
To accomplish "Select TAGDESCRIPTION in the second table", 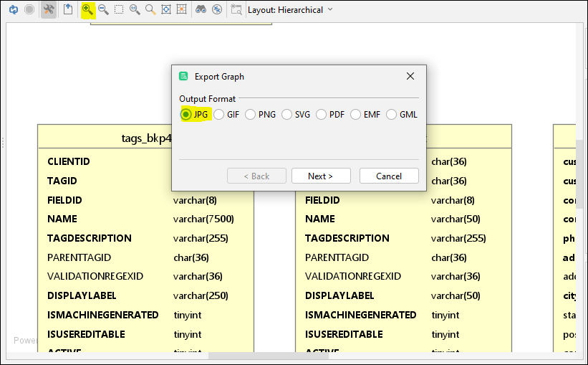I will pyautogui.click(x=347, y=238).
